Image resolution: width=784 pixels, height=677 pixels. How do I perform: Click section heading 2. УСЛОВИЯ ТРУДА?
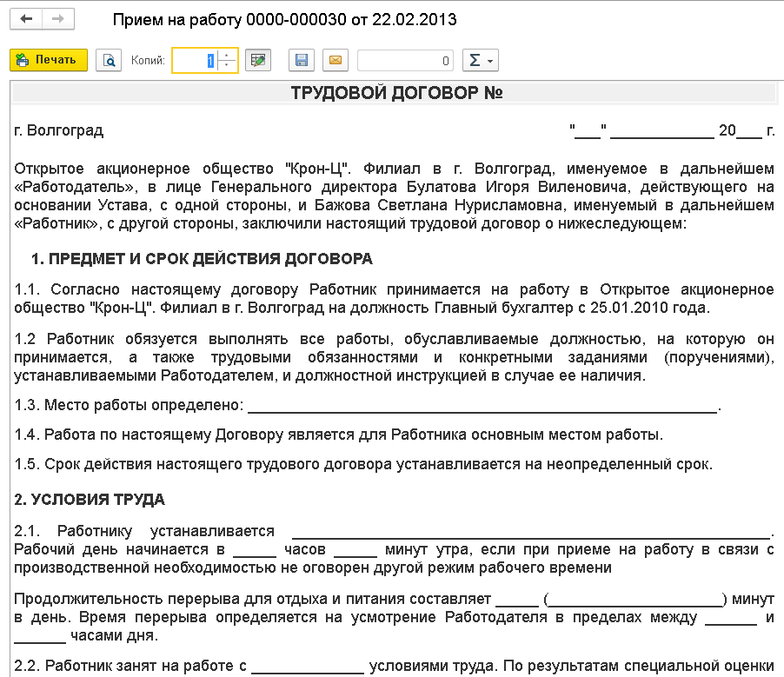90,500
